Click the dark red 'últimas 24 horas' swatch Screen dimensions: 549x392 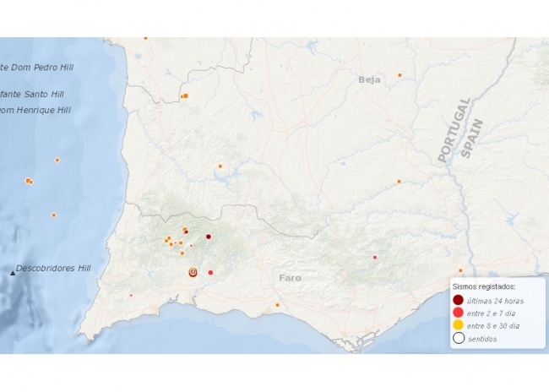tap(458, 300)
